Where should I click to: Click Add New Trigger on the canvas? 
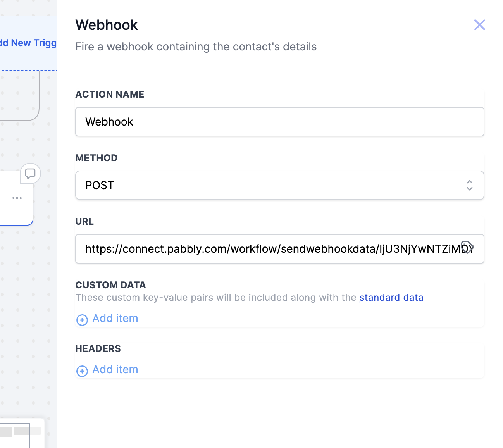coord(28,43)
